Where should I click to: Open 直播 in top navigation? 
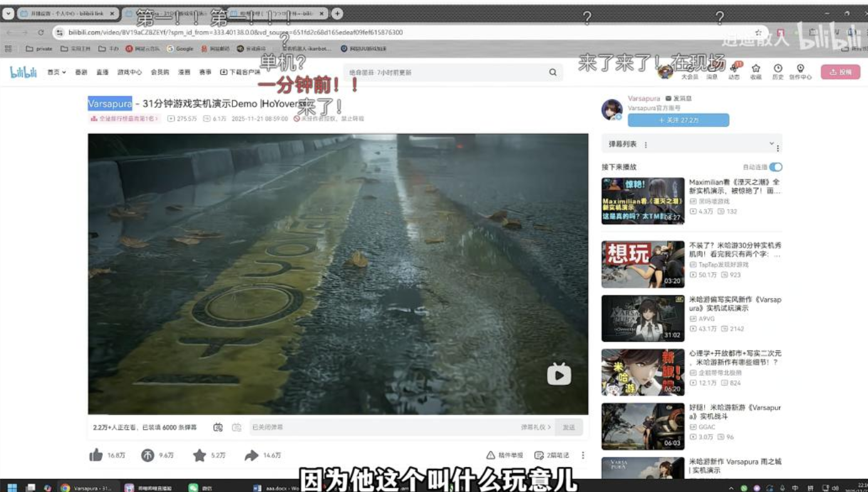click(102, 73)
